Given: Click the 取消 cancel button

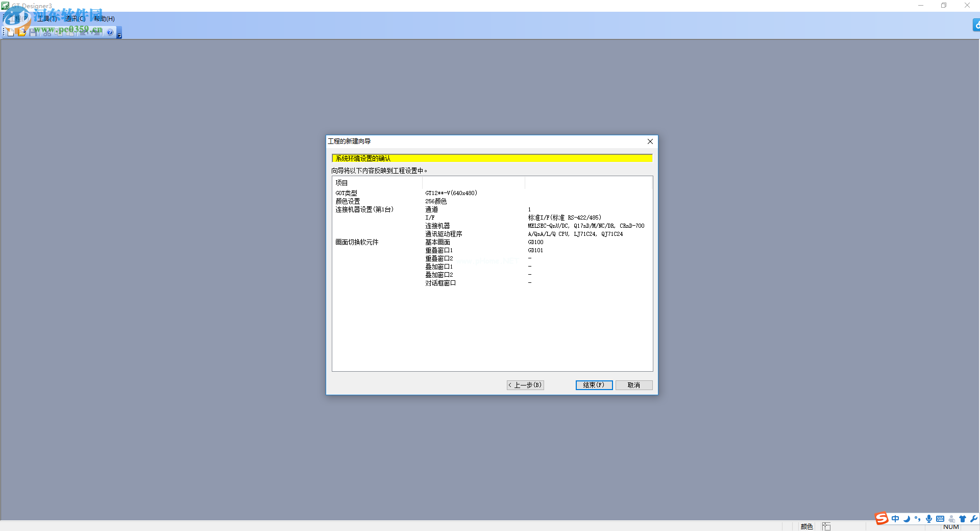Looking at the screenshot, I should point(633,385).
